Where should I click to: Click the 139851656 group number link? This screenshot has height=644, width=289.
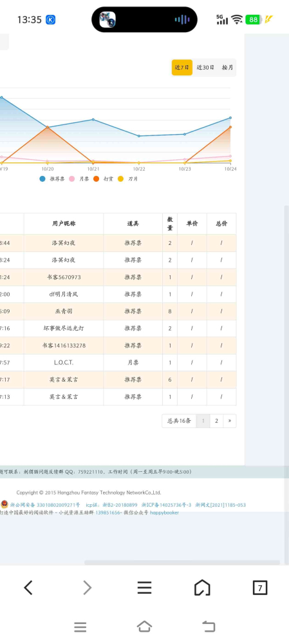(x=108, y=512)
